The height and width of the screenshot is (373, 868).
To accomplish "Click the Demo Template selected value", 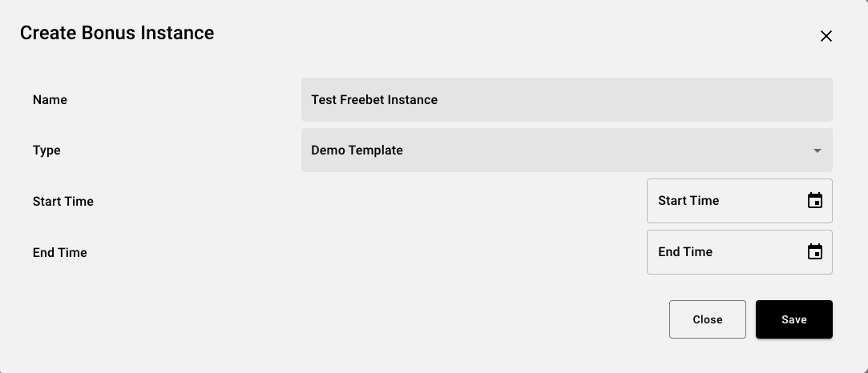I will [357, 150].
